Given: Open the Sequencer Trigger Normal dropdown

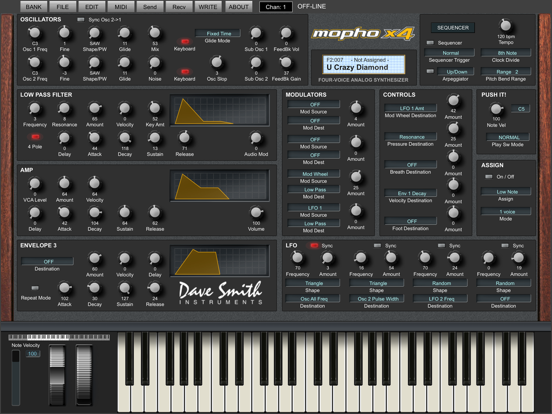Looking at the screenshot, I should tap(450, 53).
